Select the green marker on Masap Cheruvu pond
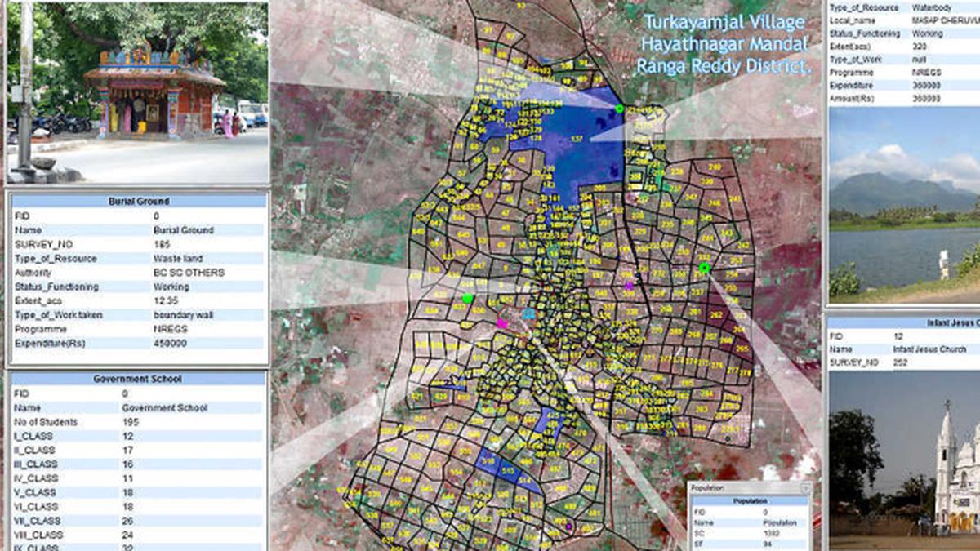The height and width of the screenshot is (551, 980). [x=619, y=108]
